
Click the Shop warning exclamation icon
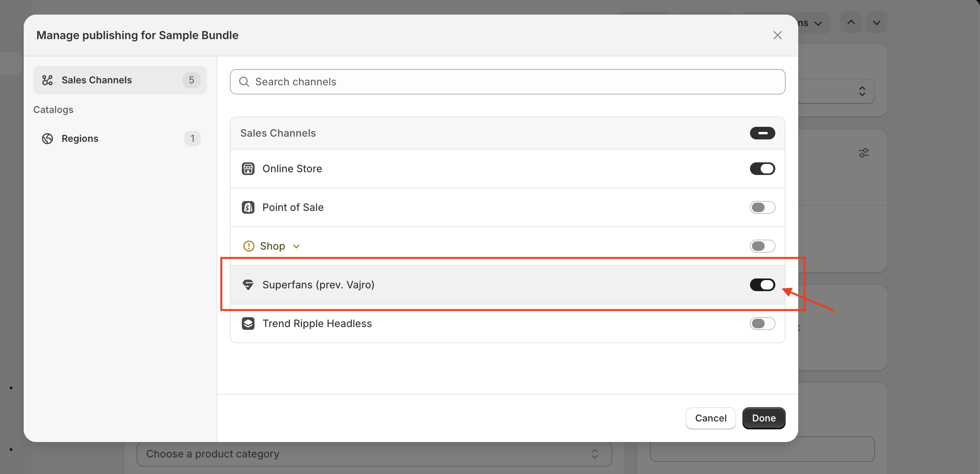coord(249,246)
